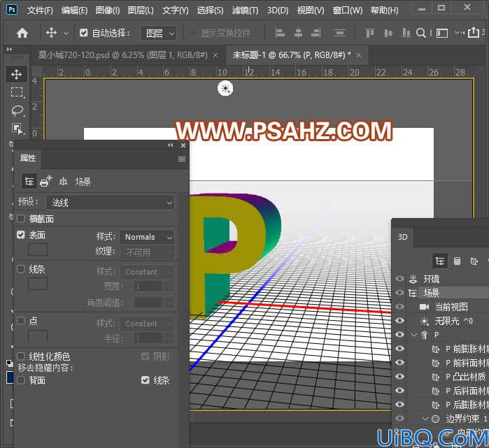Open the workspace layout icon

(x=442, y=33)
